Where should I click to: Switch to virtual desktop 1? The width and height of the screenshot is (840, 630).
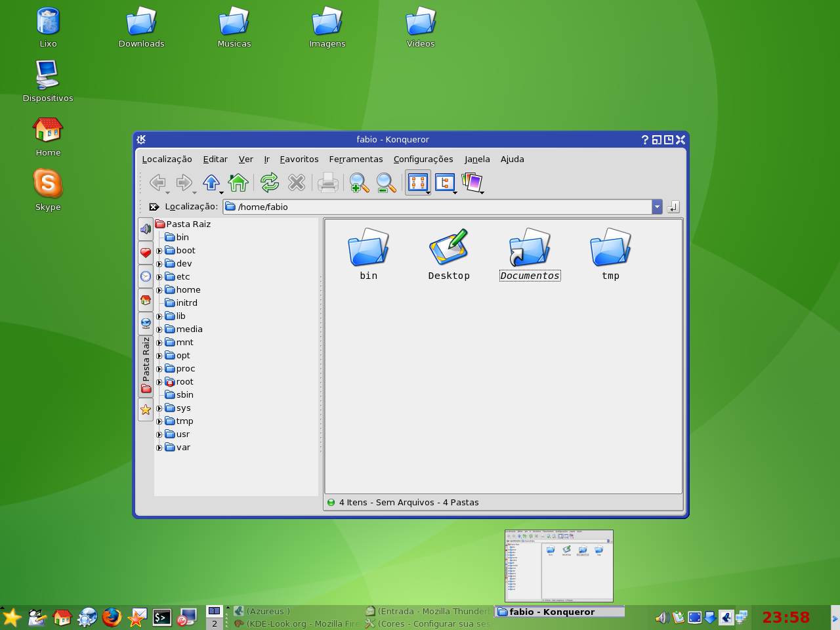point(215,611)
